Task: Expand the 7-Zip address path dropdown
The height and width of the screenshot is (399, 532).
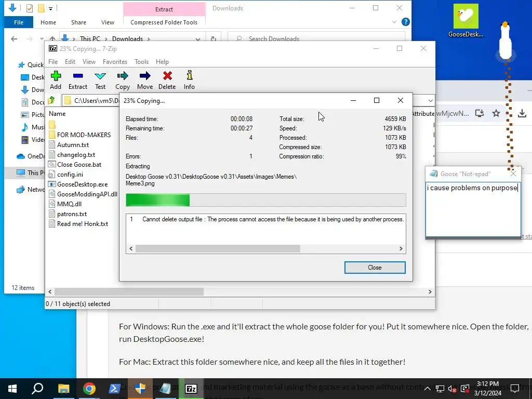Action: (430, 101)
